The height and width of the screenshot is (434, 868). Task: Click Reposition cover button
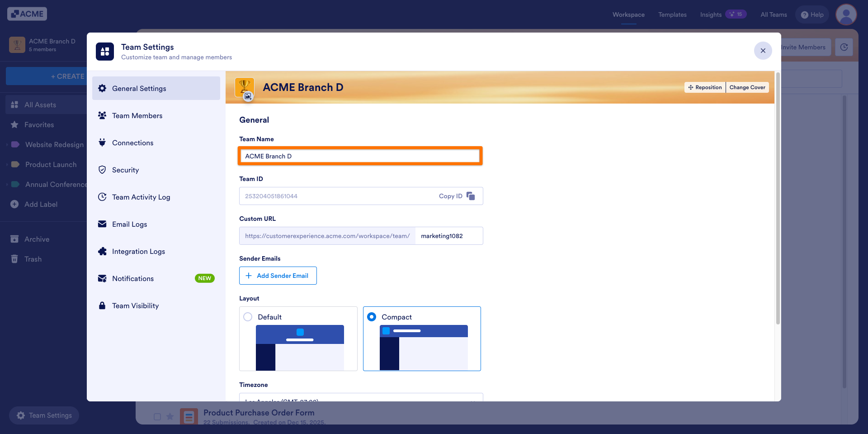[705, 87]
